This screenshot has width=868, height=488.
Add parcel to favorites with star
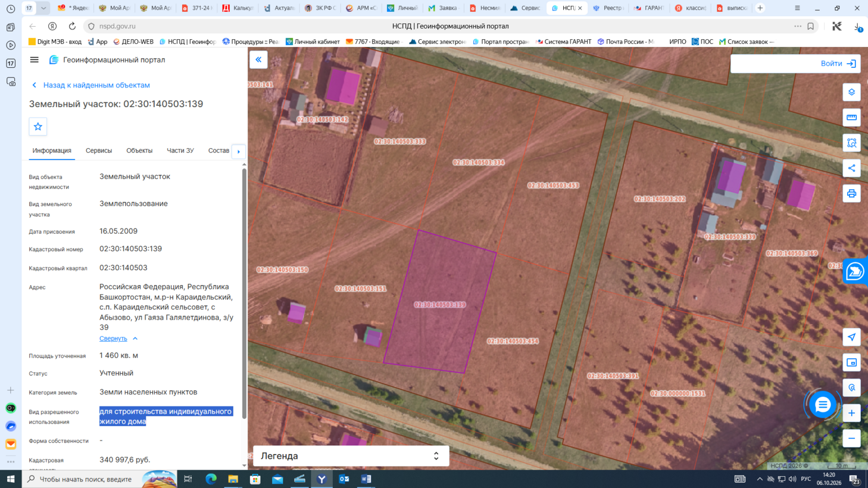click(38, 126)
